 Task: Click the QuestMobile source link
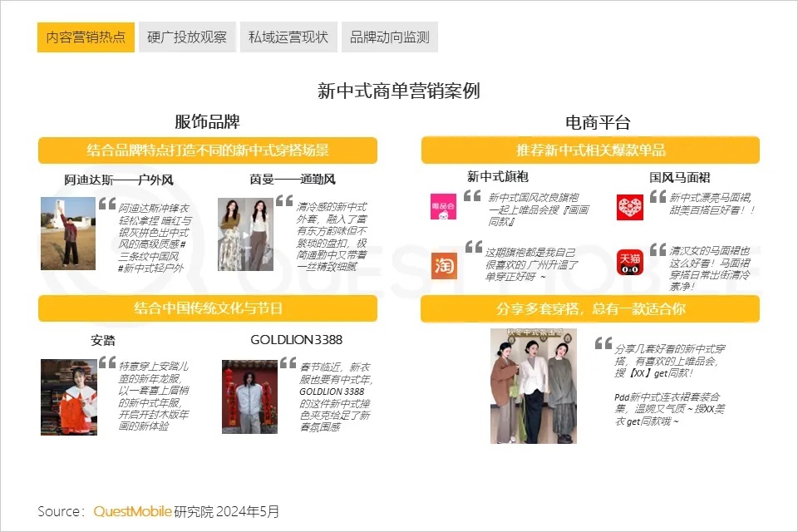[x=132, y=511]
